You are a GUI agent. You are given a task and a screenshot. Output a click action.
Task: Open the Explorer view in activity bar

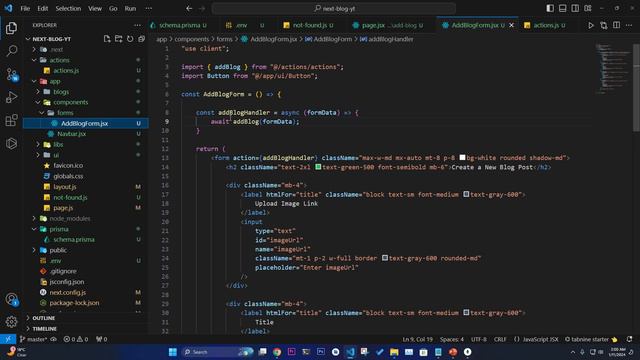11,28
